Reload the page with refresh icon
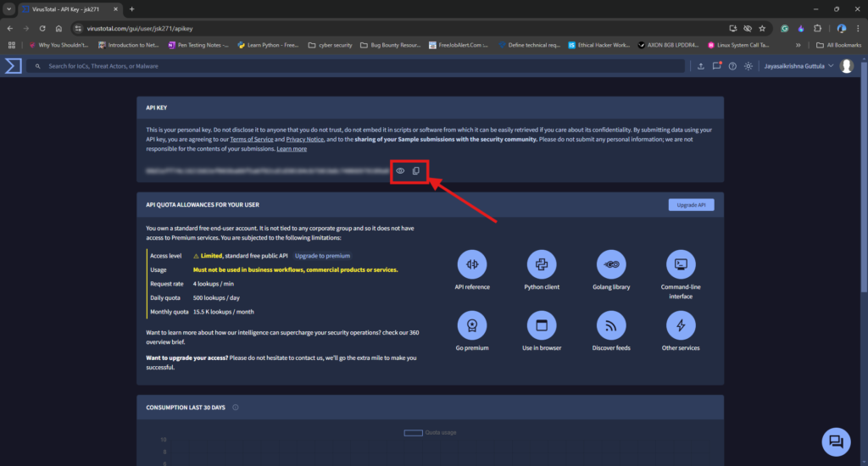The width and height of the screenshot is (868, 466). tap(42, 28)
